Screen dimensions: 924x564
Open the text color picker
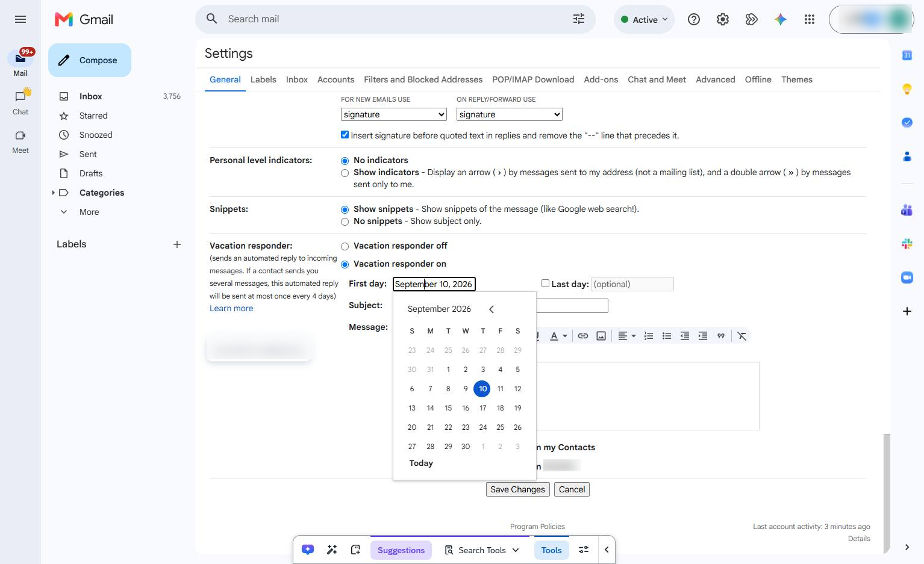pos(558,336)
